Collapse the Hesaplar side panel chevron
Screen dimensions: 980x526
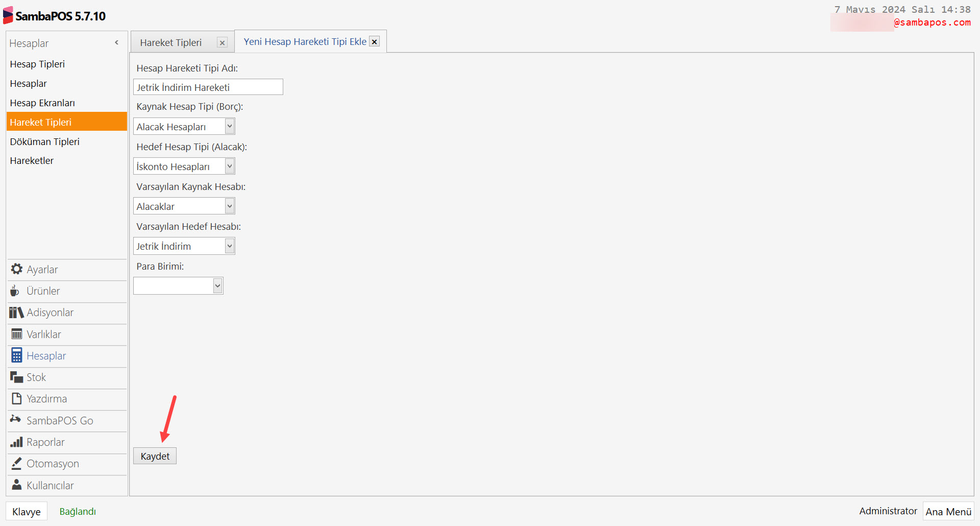(x=117, y=43)
